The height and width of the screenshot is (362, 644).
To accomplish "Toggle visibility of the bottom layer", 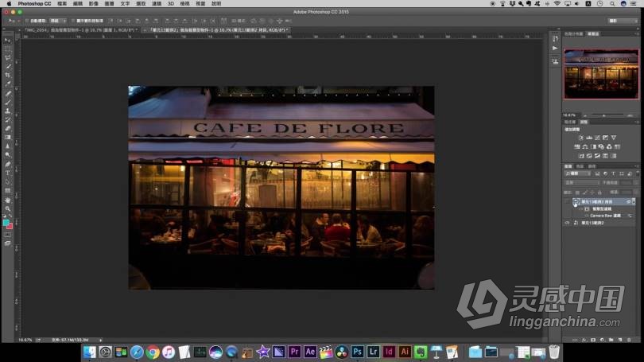I will click(567, 223).
